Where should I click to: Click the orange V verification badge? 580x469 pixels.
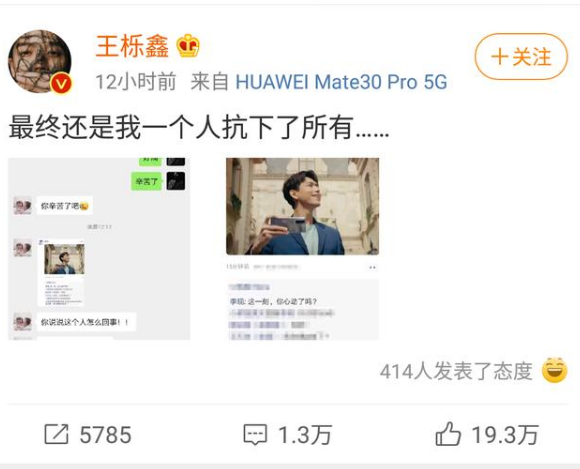click(61, 84)
